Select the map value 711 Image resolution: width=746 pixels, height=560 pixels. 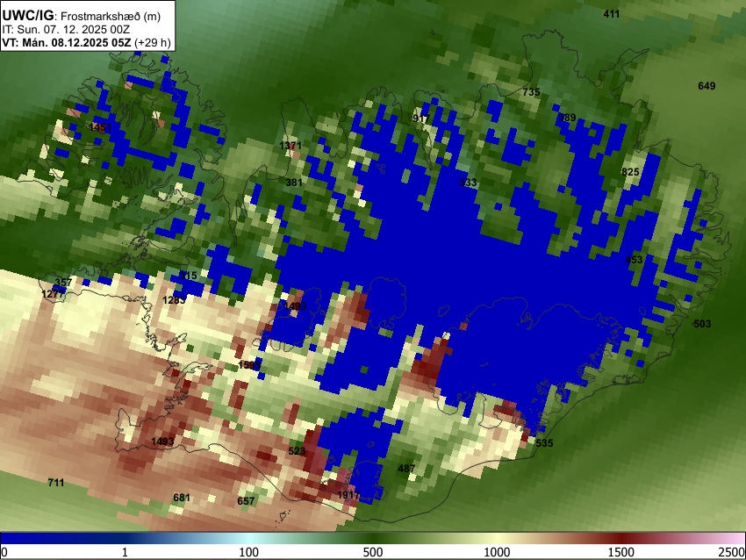click(55, 483)
